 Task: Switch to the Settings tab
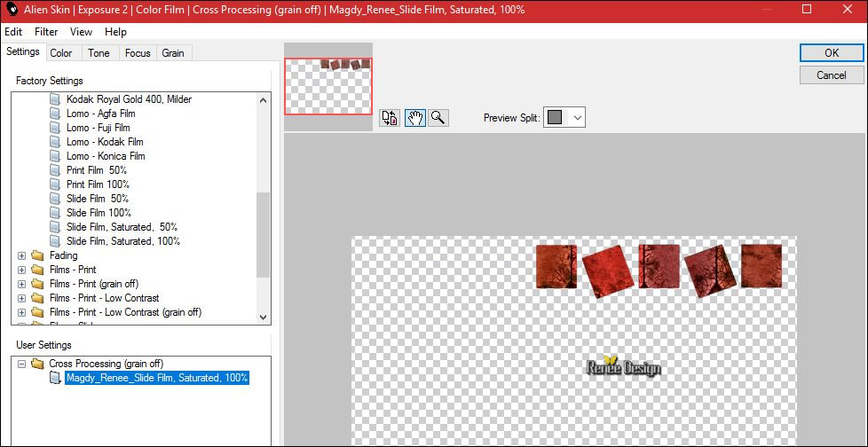click(23, 51)
